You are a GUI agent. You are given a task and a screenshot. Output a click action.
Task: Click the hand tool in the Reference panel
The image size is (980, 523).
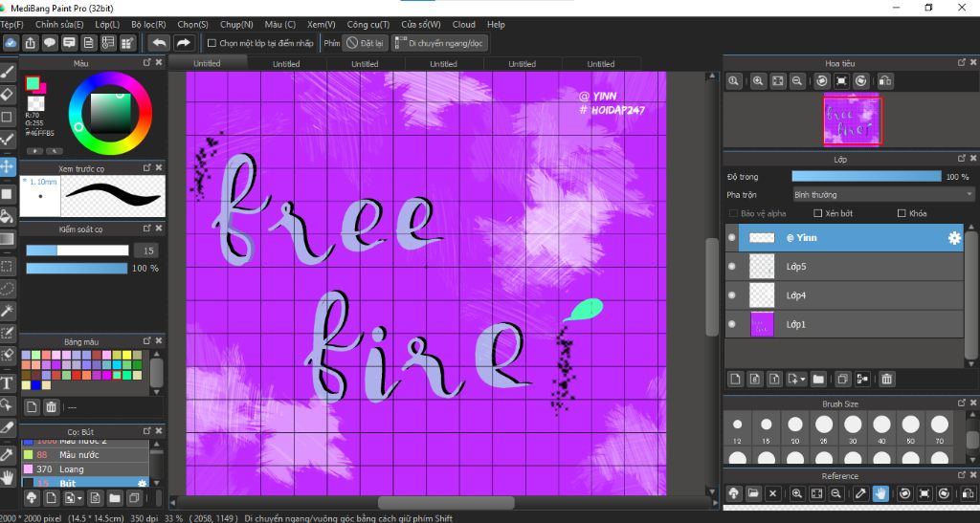coord(880,493)
